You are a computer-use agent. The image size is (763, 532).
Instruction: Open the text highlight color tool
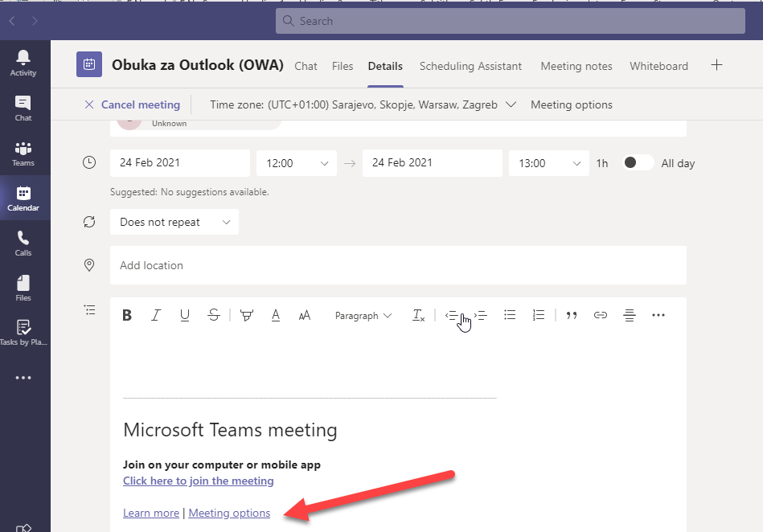click(246, 316)
